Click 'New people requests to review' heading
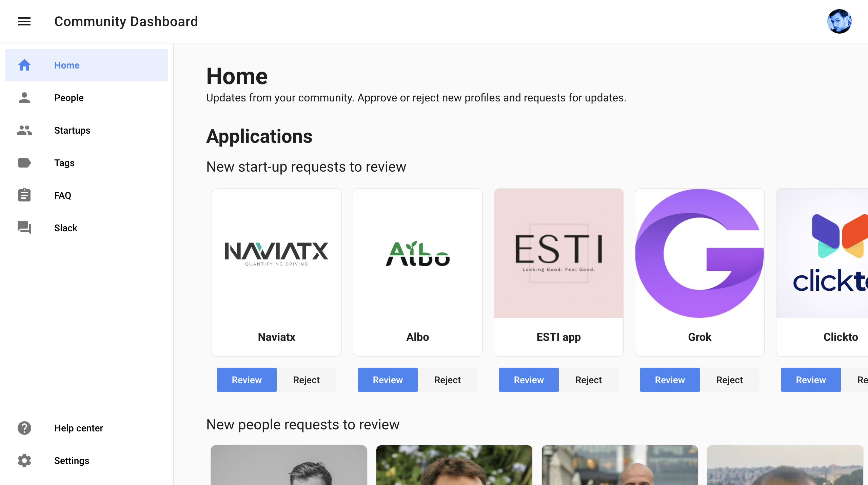 [x=303, y=425]
